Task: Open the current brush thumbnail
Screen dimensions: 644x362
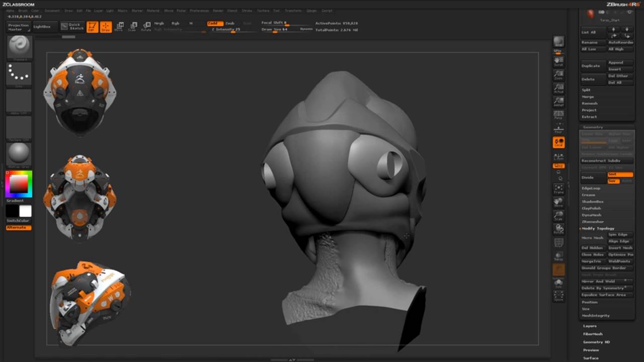Action: coord(19,47)
